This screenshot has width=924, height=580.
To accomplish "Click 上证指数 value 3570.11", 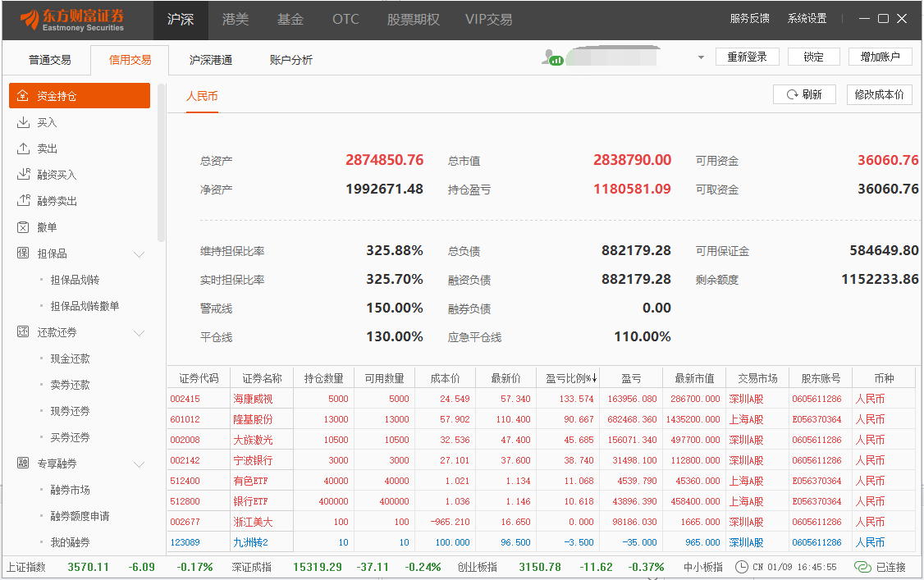I will coord(89,567).
